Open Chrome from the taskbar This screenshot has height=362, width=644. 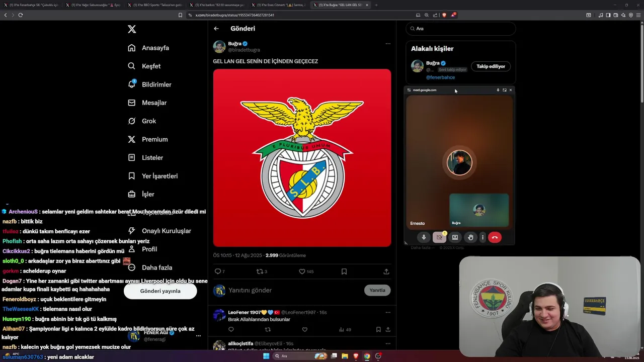[x=367, y=356]
